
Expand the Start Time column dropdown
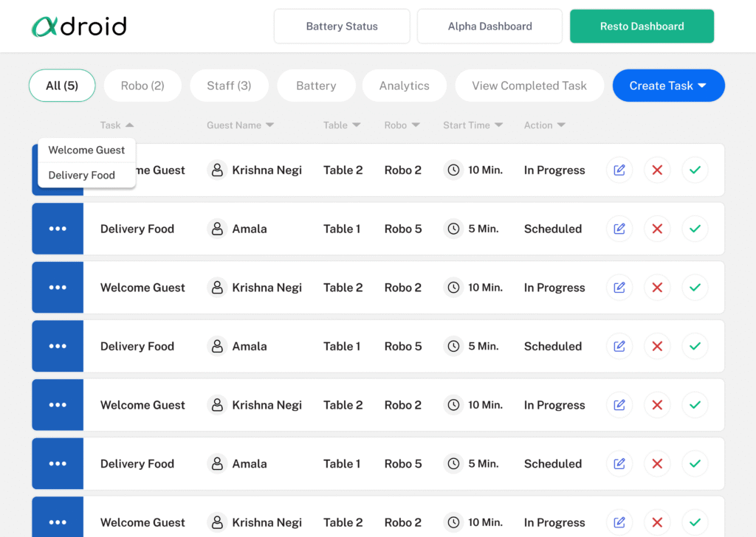[x=499, y=125]
